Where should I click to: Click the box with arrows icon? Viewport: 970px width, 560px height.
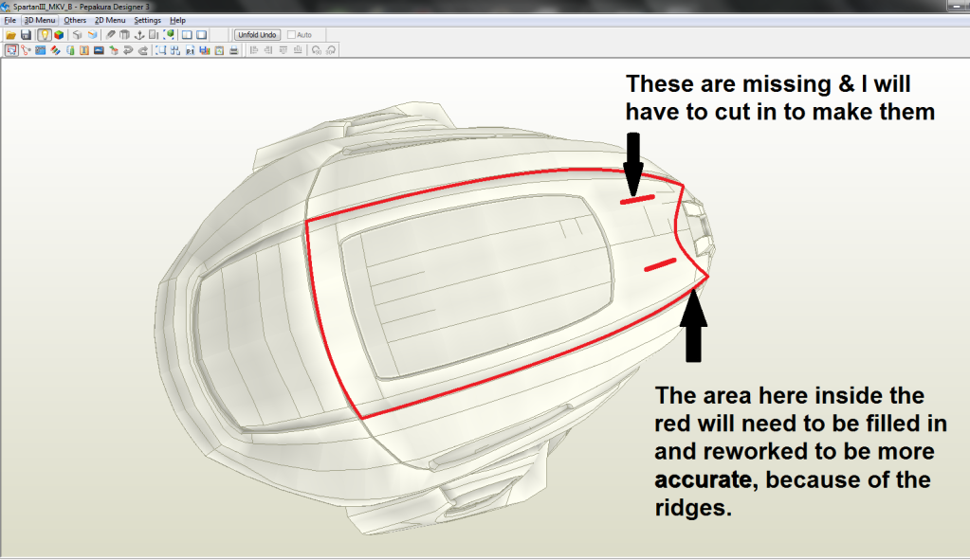pos(114,50)
